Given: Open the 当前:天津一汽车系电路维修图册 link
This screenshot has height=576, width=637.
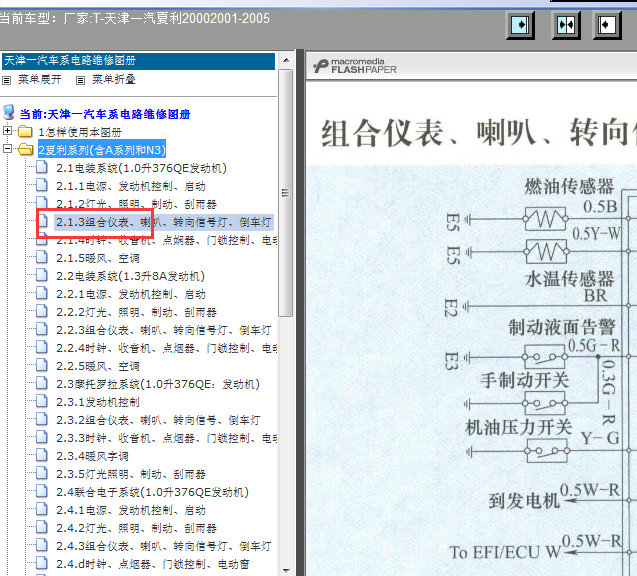Looking at the screenshot, I should (105, 114).
